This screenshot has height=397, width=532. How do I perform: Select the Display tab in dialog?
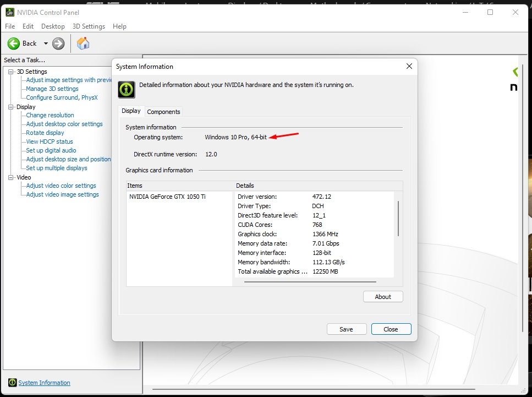point(131,111)
